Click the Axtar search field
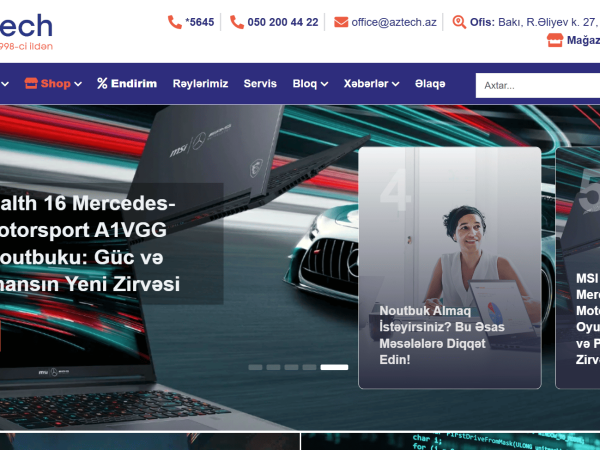 (x=538, y=85)
